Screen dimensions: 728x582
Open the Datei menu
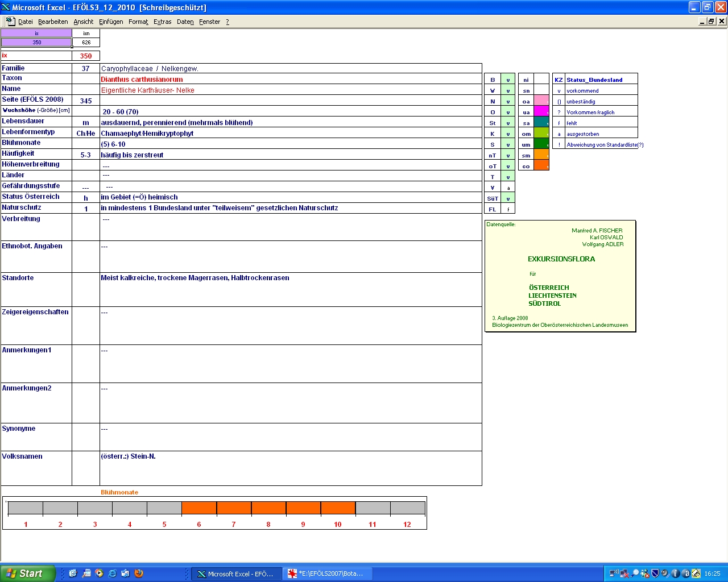point(25,22)
